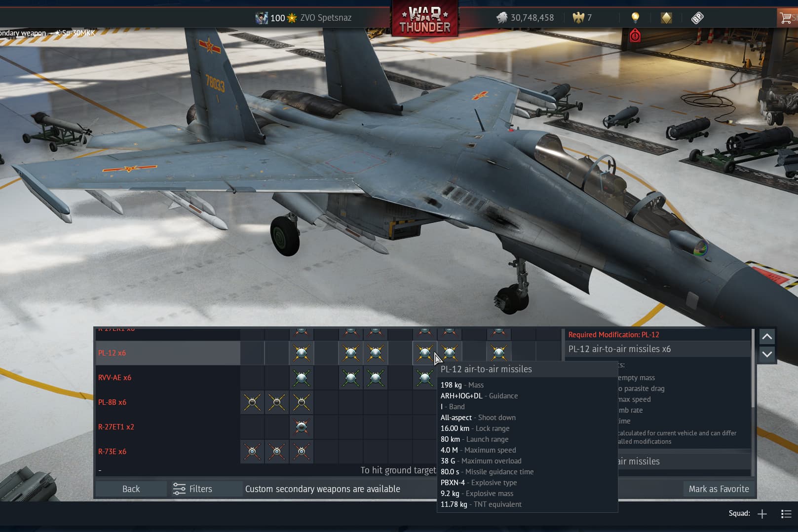Viewport: 798px width, 532px height.
Task: Open the BP battle pass icon
Action: point(697,18)
